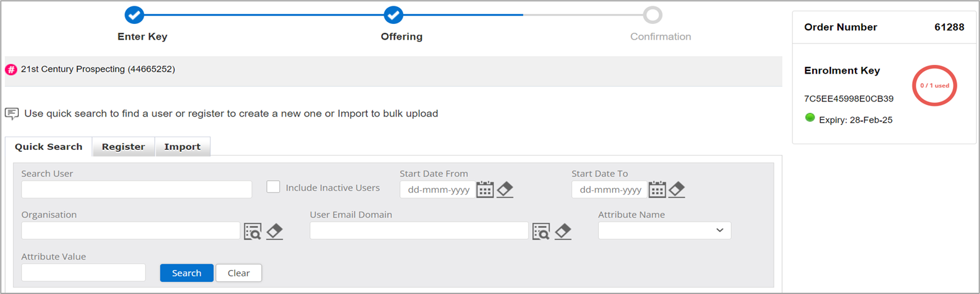This screenshot has width=980, height=294.
Task: Expand the Attribute Name dropdown
Action: (x=664, y=230)
